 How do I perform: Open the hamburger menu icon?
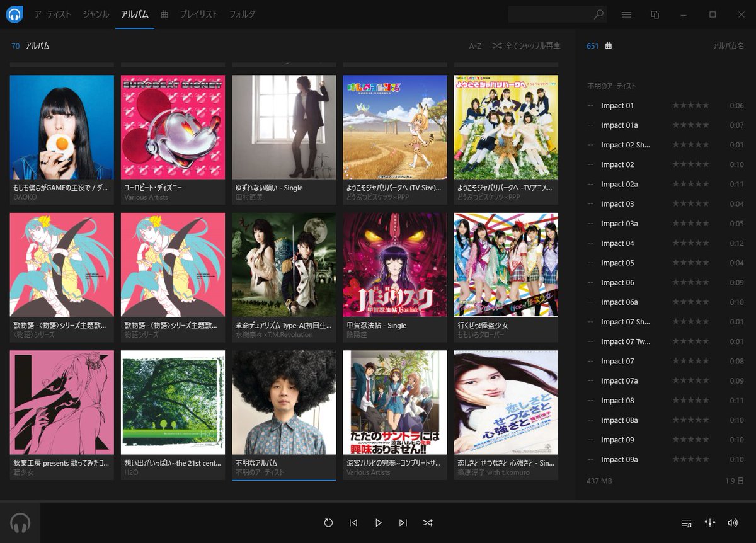[626, 14]
